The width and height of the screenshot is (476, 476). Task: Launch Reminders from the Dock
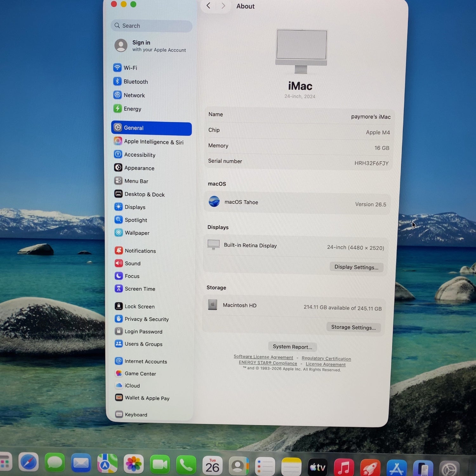coord(265,467)
